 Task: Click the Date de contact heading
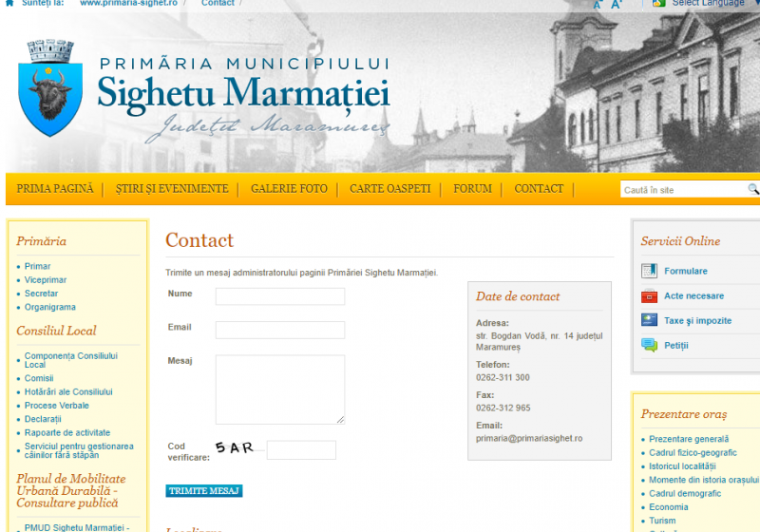[518, 296]
